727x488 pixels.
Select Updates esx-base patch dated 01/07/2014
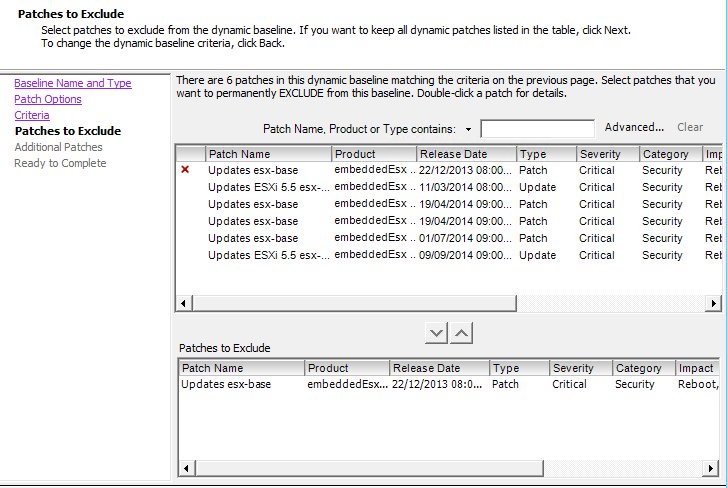[x=253, y=238]
